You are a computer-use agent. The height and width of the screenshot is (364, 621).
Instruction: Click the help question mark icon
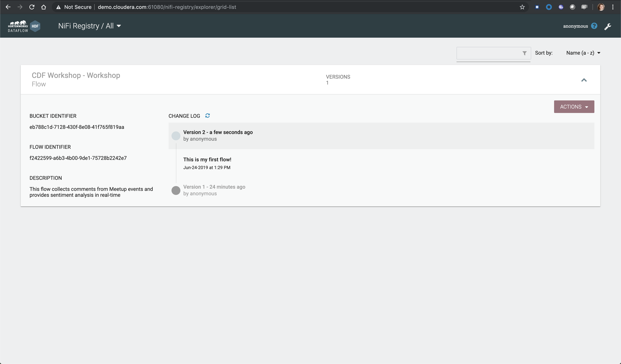[595, 26]
